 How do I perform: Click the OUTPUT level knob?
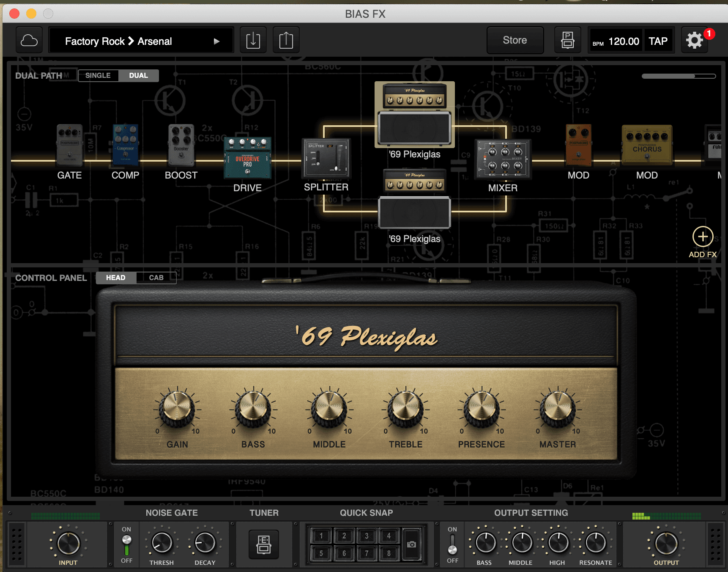(x=666, y=544)
